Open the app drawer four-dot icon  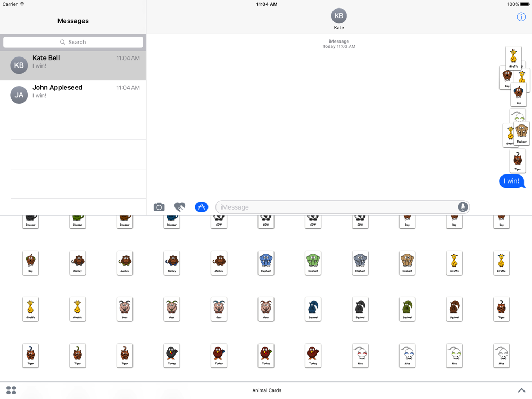click(x=11, y=390)
